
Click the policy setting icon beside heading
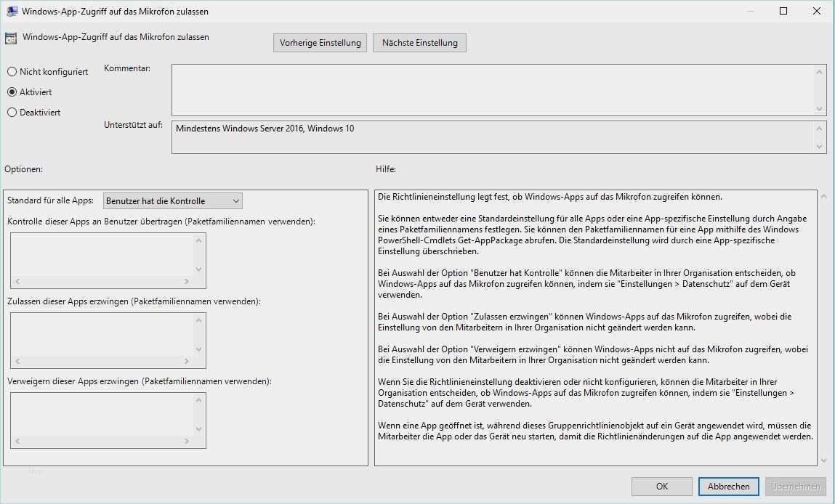click(x=11, y=38)
